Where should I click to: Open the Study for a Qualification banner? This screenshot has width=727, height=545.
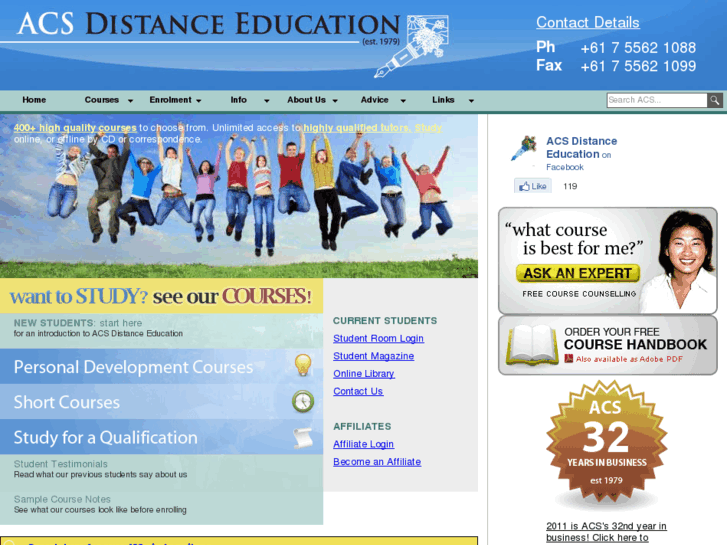[161, 437]
